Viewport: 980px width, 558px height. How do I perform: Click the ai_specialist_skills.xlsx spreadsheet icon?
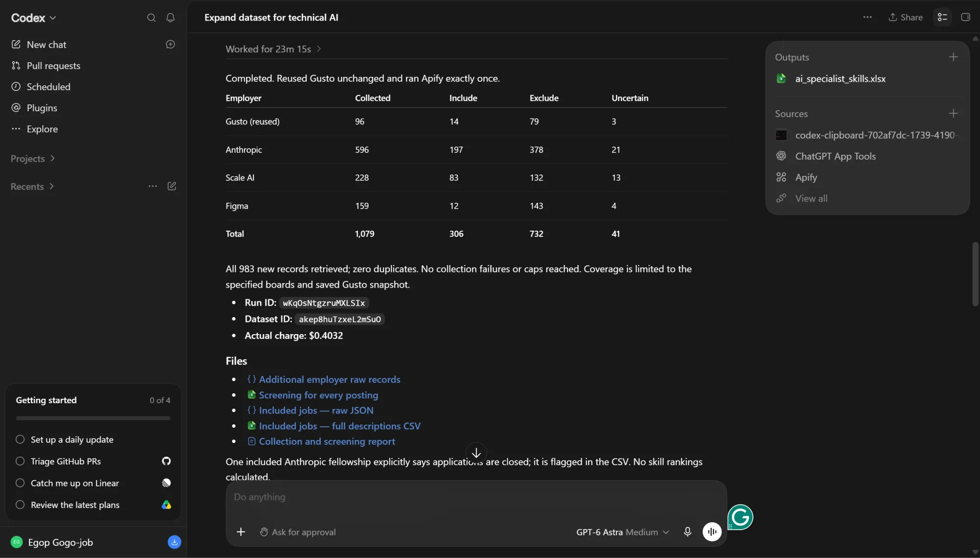782,78
